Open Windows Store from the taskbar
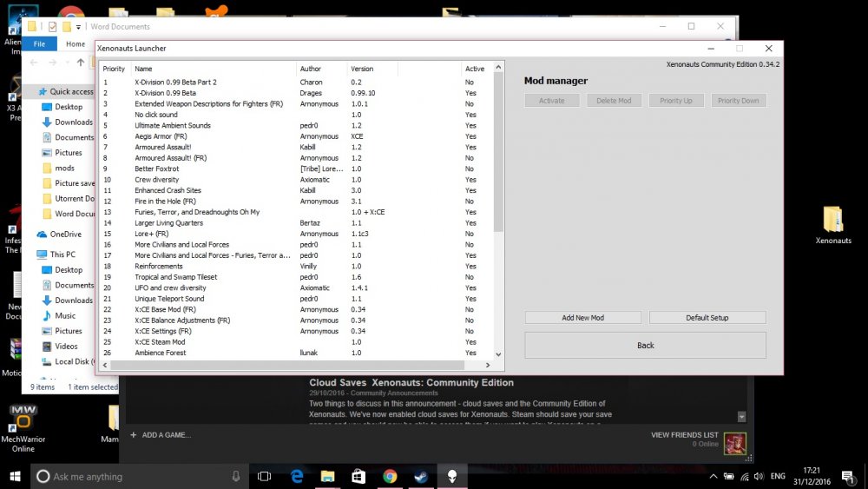Screen dimensions: 868x489 pos(358,476)
